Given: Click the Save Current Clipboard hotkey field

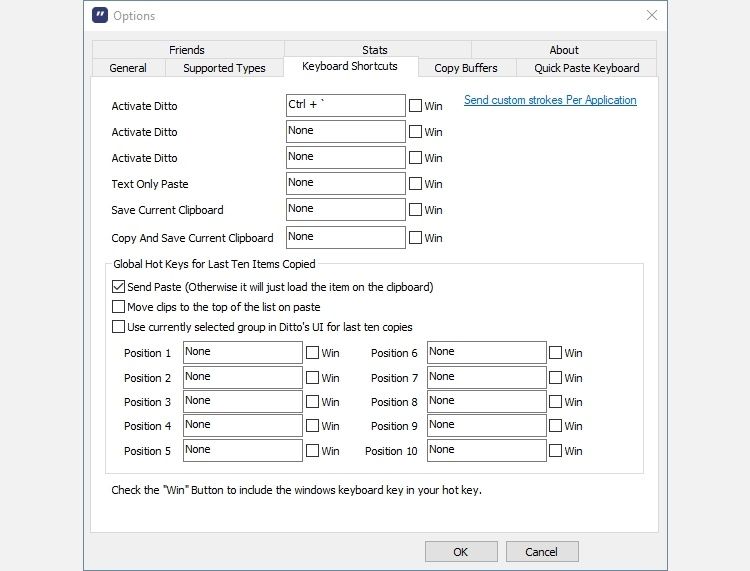Looking at the screenshot, I should coord(346,209).
